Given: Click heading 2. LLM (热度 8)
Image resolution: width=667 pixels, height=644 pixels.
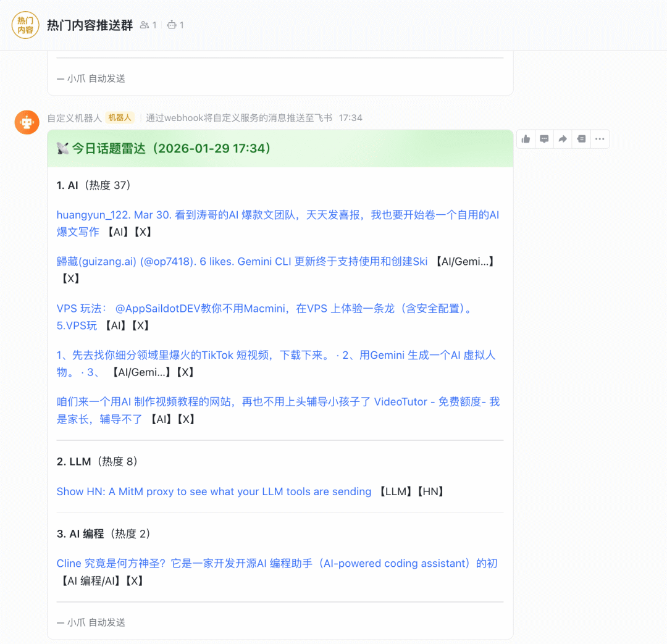Looking at the screenshot, I should pyautogui.click(x=97, y=462).
